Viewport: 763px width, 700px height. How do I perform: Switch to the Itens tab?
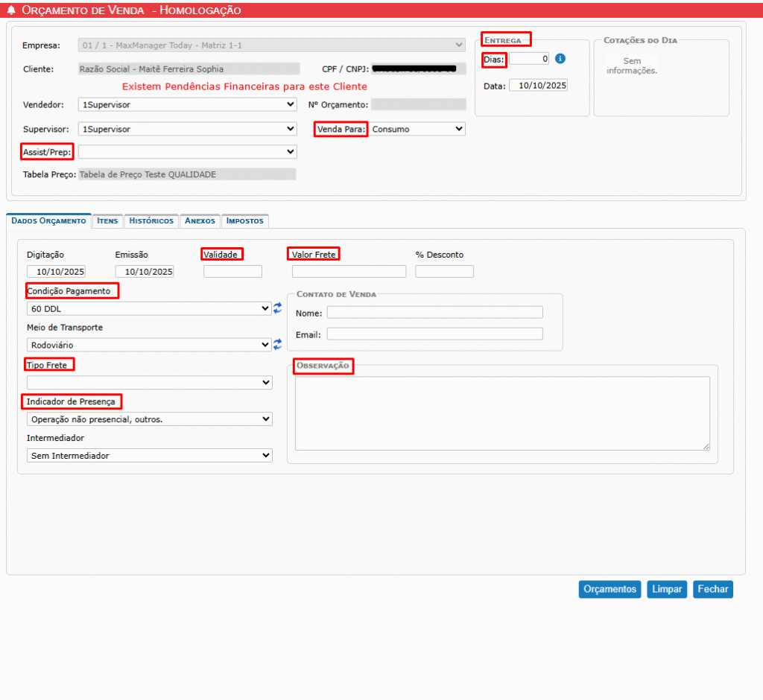coord(107,221)
